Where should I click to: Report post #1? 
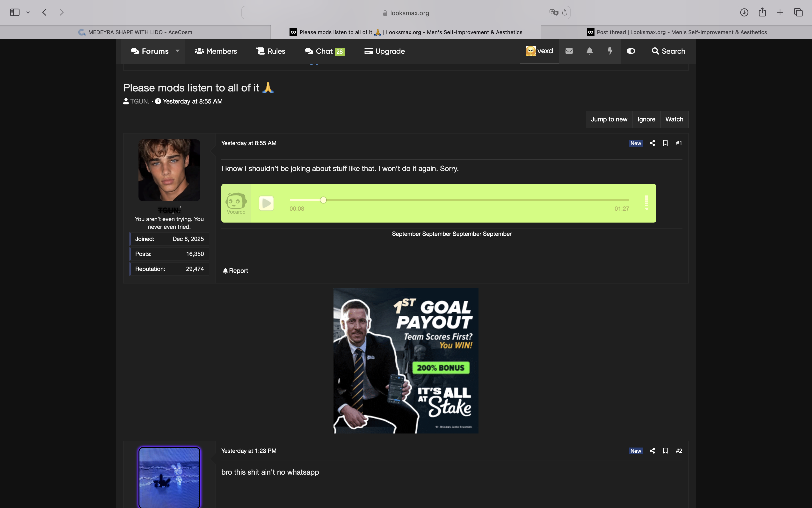point(235,270)
